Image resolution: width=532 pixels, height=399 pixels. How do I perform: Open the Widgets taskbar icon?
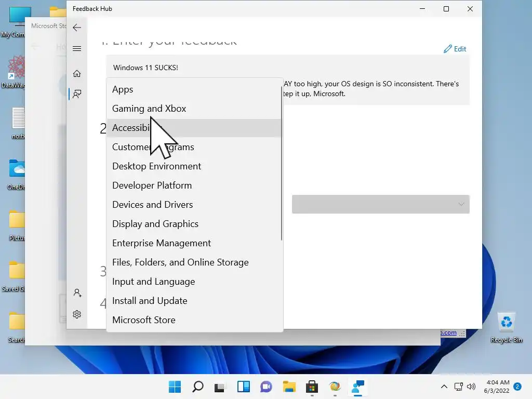(x=243, y=387)
